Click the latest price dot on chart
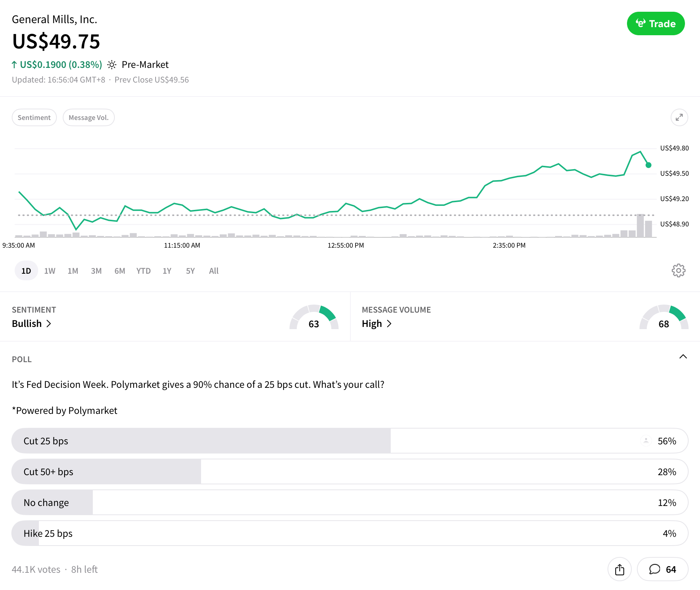The width and height of the screenshot is (700, 590). (x=648, y=165)
